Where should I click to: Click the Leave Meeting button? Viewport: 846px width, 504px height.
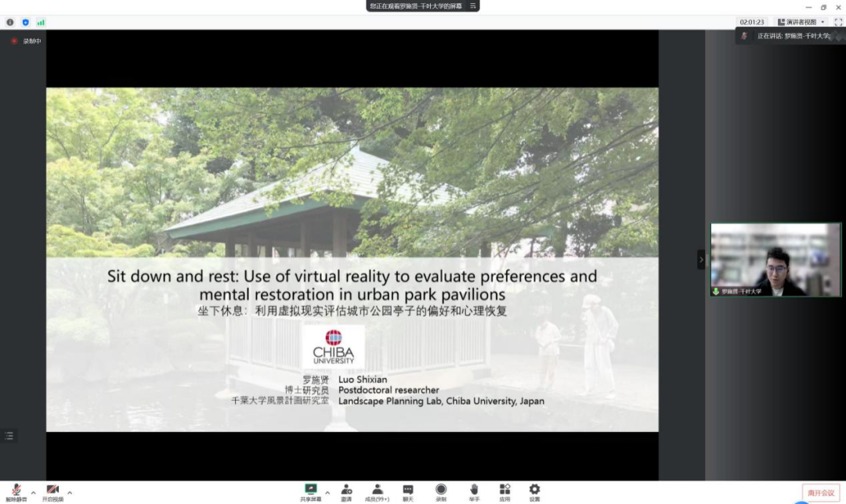point(821,492)
